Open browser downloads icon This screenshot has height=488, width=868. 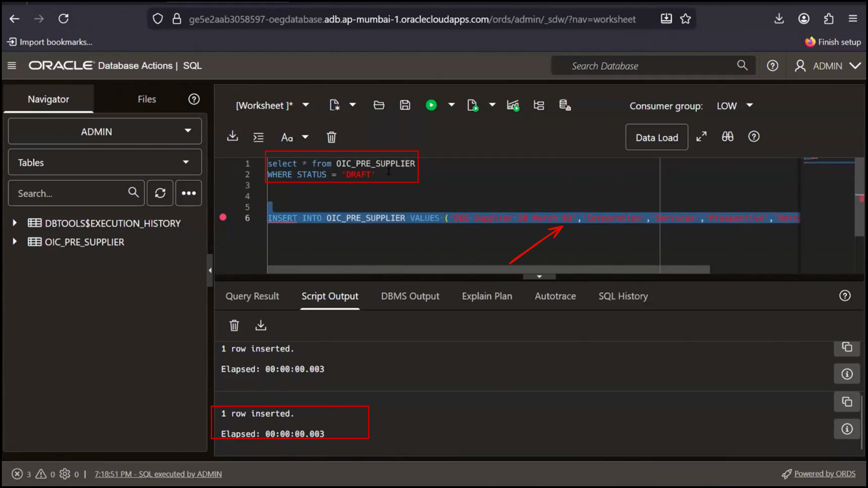[779, 19]
